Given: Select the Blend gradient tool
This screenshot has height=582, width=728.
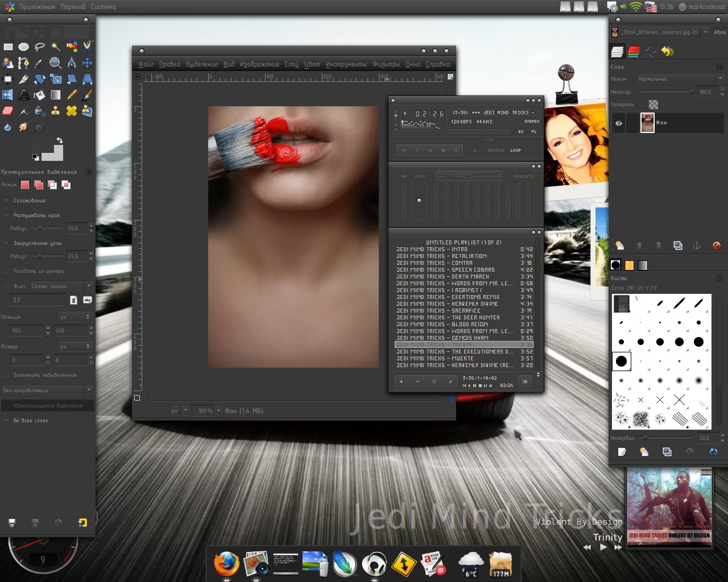Looking at the screenshot, I should 56,95.
